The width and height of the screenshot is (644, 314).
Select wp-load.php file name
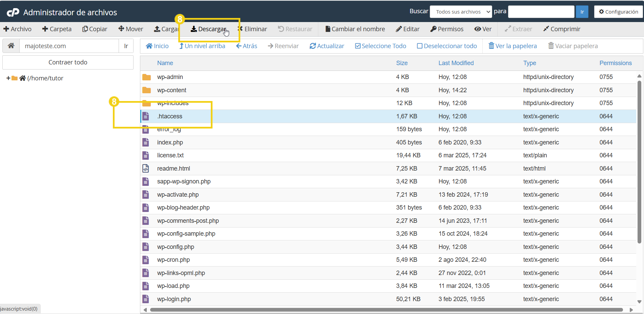(x=173, y=286)
